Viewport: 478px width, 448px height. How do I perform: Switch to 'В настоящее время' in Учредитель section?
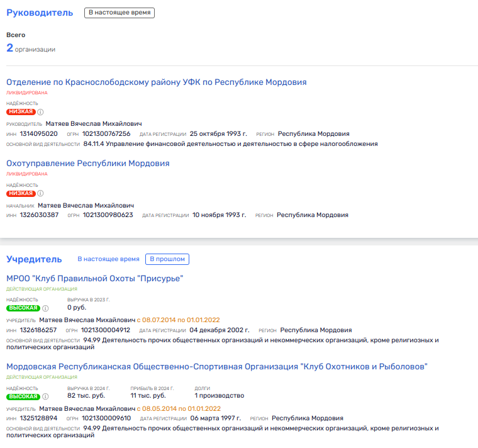(108, 259)
